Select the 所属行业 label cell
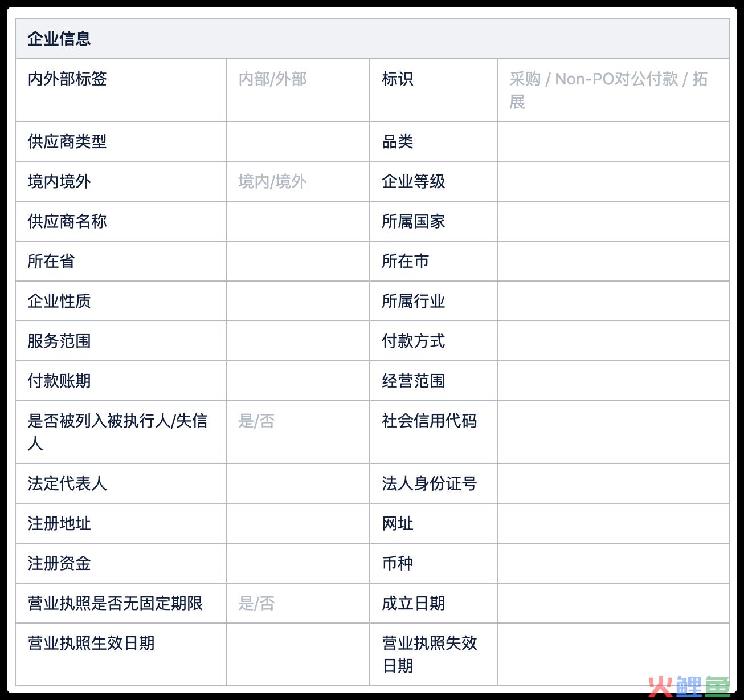Viewport: 744px width, 700px height. click(x=413, y=302)
